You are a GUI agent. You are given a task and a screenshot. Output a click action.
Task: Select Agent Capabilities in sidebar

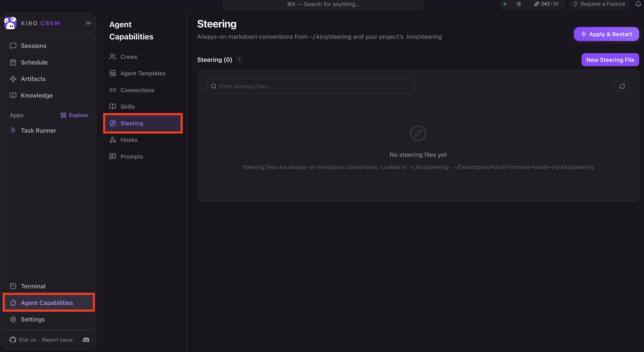pyautogui.click(x=49, y=303)
